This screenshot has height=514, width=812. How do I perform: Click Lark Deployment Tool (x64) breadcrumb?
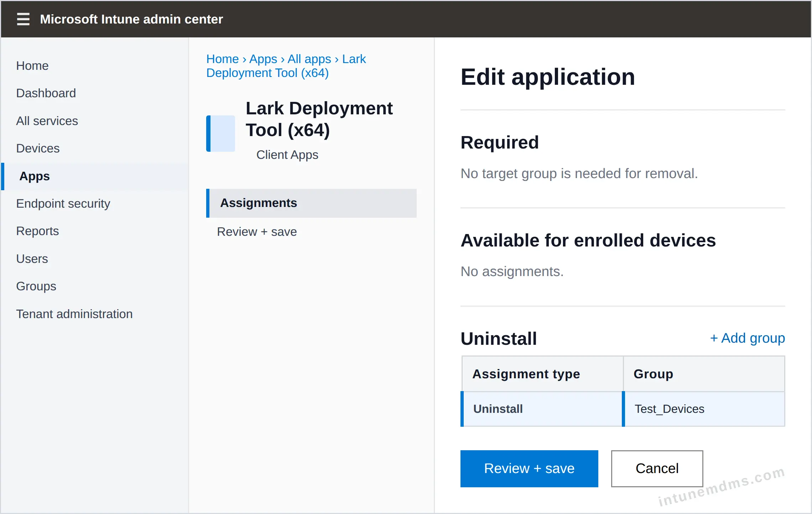coord(286,66)
